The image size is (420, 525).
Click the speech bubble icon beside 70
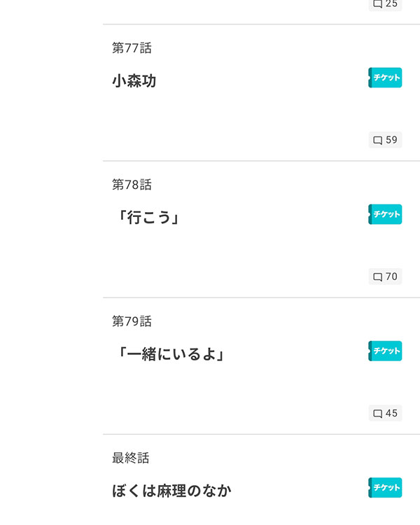coord(378,277)
